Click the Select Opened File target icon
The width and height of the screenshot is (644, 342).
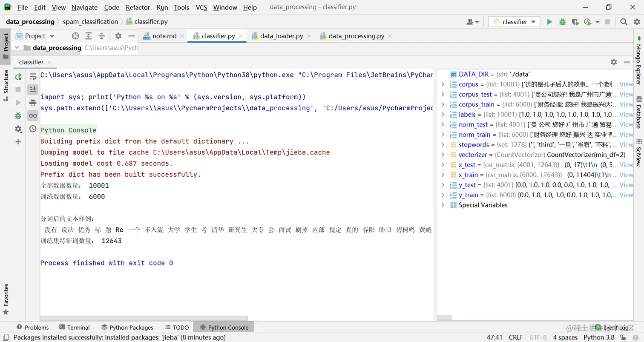[75, 36]
